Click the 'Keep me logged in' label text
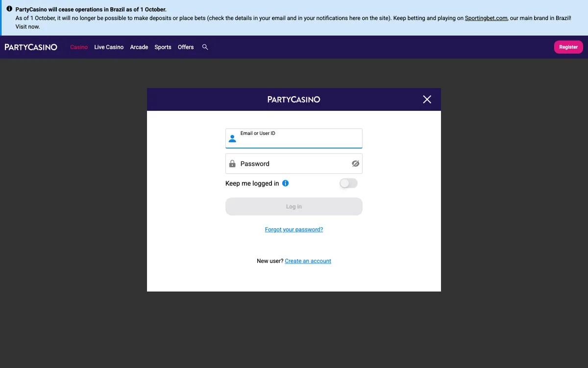Screen dimensions: 588x368 click(x=252, y=184)
